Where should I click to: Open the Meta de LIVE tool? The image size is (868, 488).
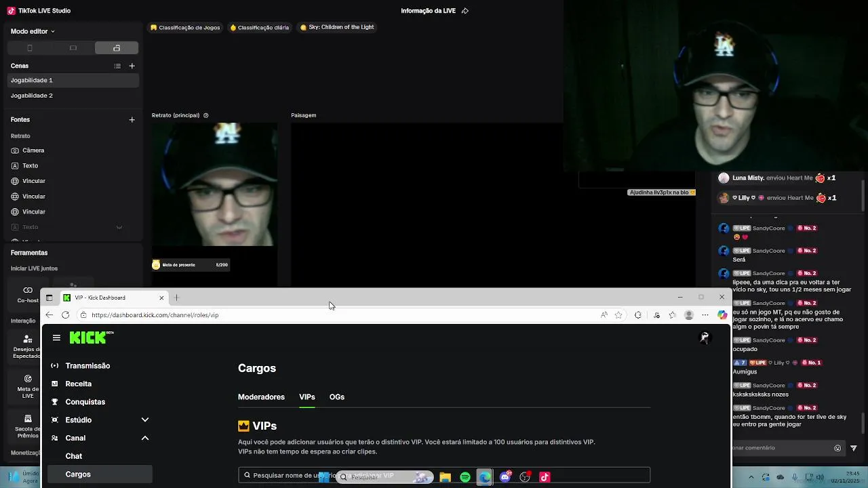pyautogui.click(x=28, y=387)
